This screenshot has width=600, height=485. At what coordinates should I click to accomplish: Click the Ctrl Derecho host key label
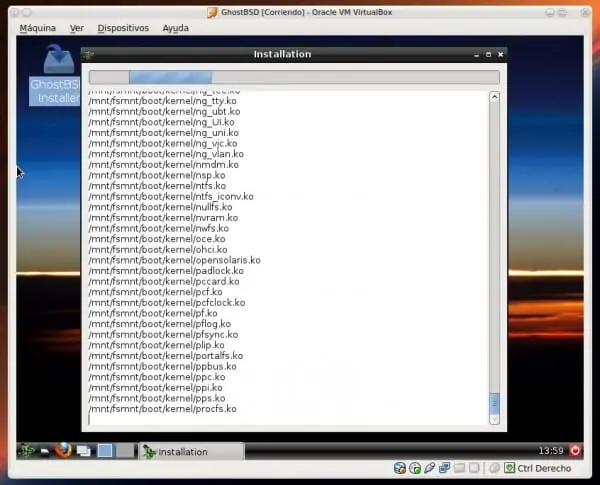coord(544,468)
